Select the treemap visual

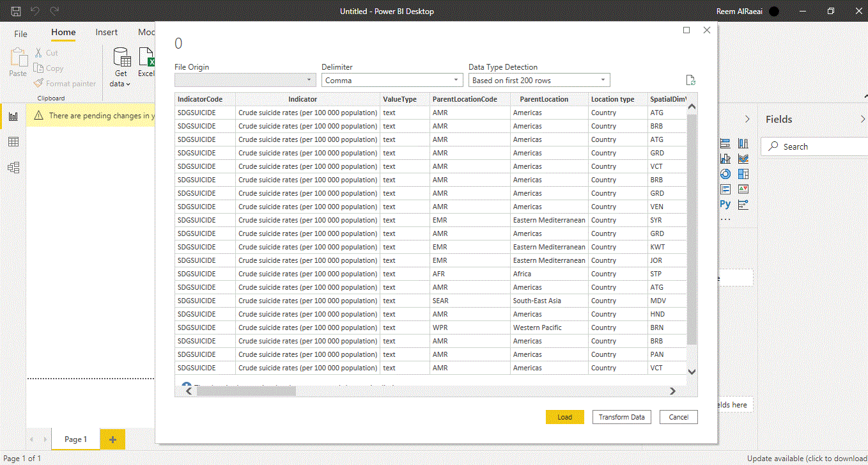tap(743, 174)
